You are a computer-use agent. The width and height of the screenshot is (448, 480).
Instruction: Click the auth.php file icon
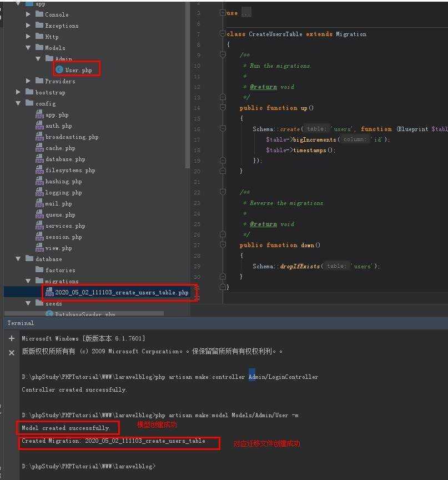pos(39,126)
